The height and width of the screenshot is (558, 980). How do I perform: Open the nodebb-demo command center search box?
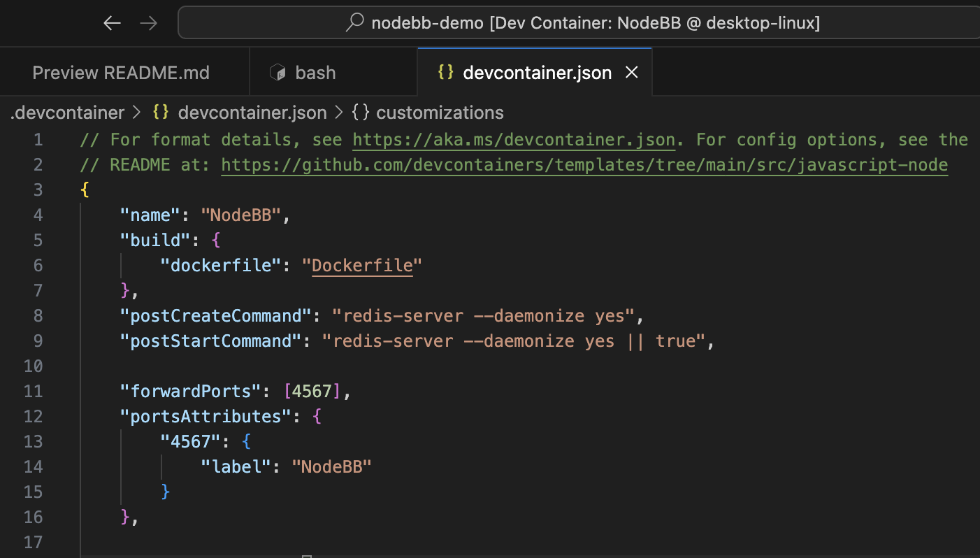pyautogui.click(x=579, y=22)
